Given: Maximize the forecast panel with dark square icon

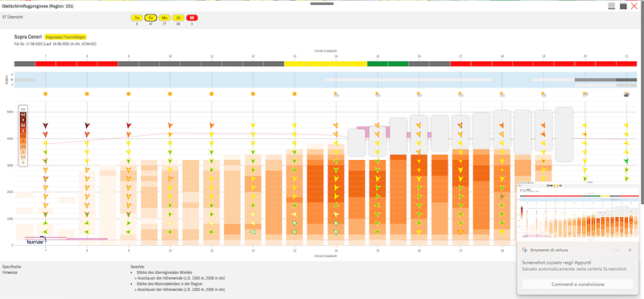Looking at the screenshot, I should click(x=623, y=6).
